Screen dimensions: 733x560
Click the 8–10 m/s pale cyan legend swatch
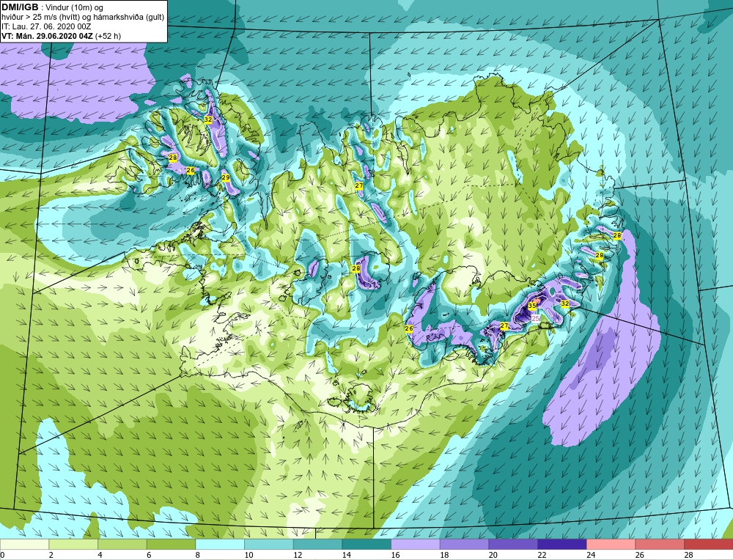220,544
